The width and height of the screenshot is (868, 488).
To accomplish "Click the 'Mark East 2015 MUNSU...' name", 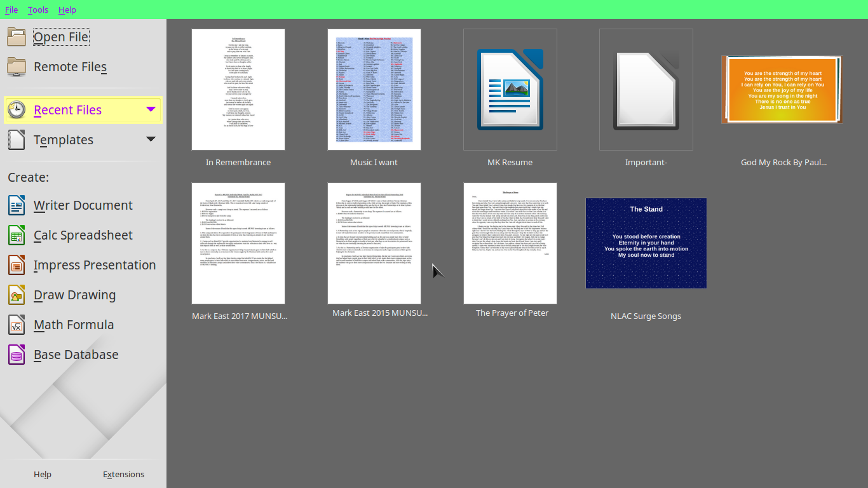I will tap(380, 313).
